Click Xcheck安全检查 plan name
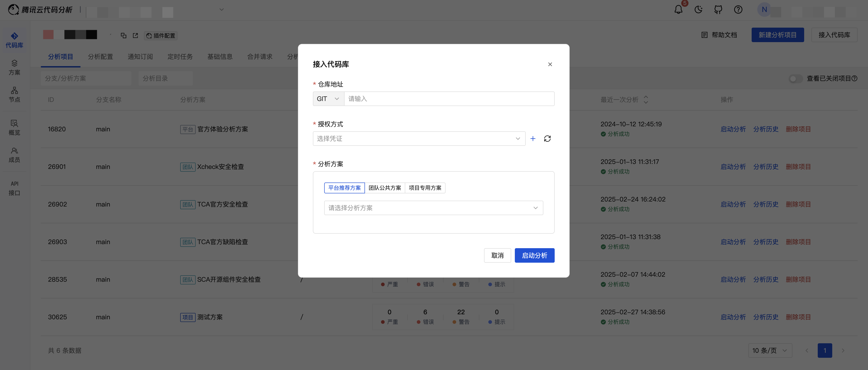 tap(220, 166)
